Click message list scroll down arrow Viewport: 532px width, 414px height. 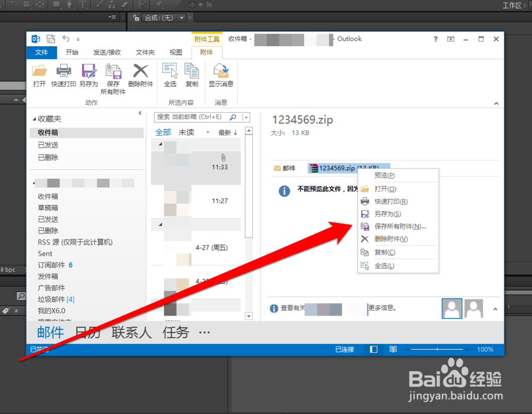(x=248, y=316)
